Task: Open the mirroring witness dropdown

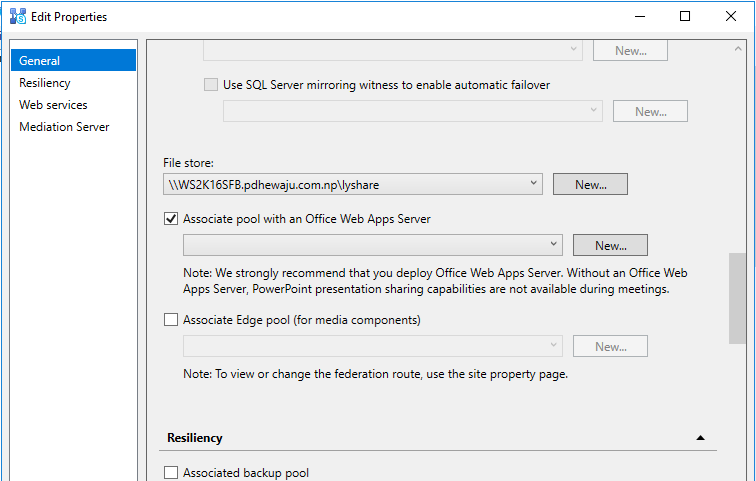Action: pos(413,111)
